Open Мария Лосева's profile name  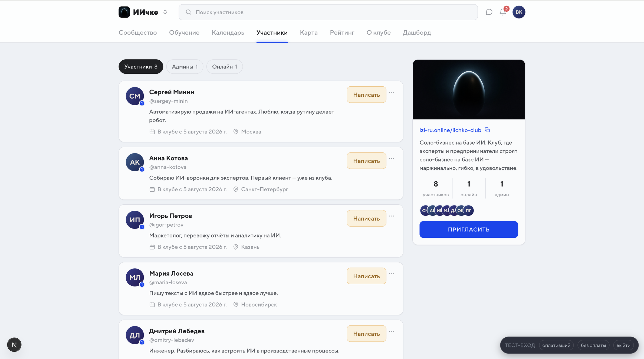pyautogui.click(x=171, y=273)
